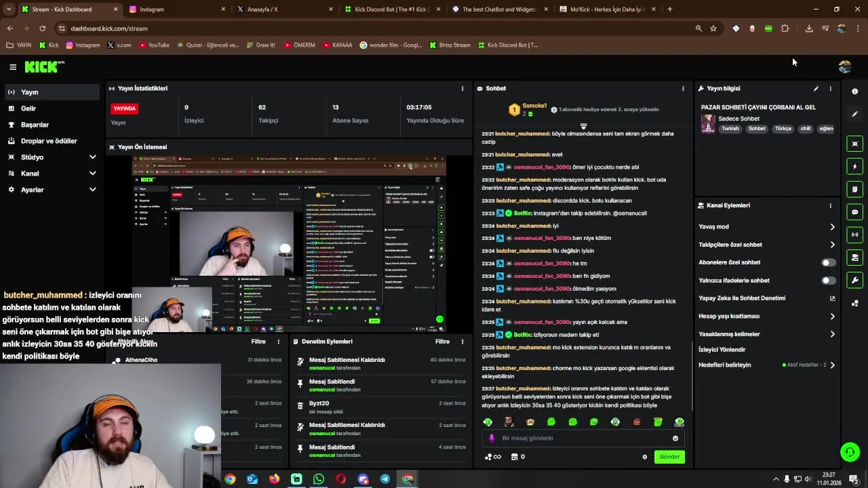The width and height of the screenshot is (868, 488).
Task: Click the Sohbet chat scrollbar
Action: pos(692,377)
